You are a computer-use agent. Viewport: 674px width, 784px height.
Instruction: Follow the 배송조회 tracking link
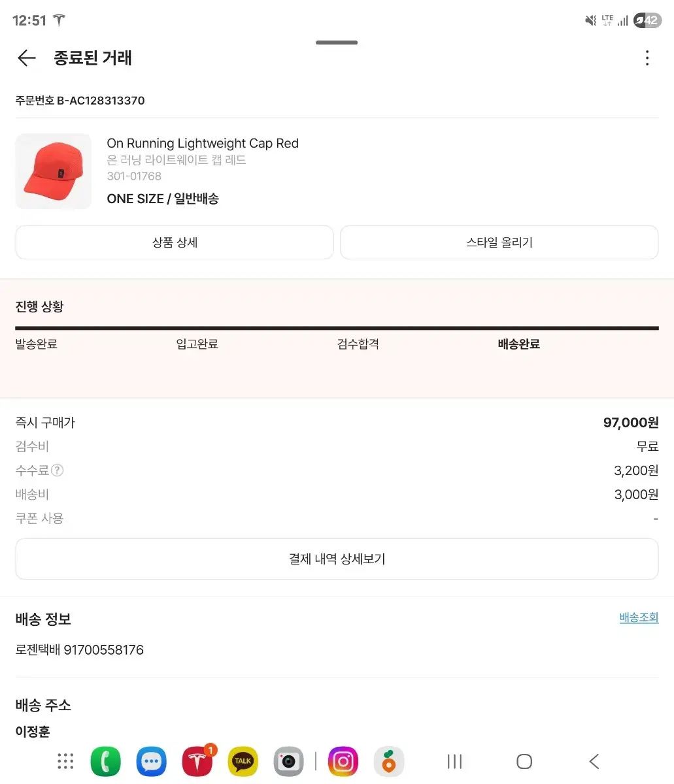[639, 617]
